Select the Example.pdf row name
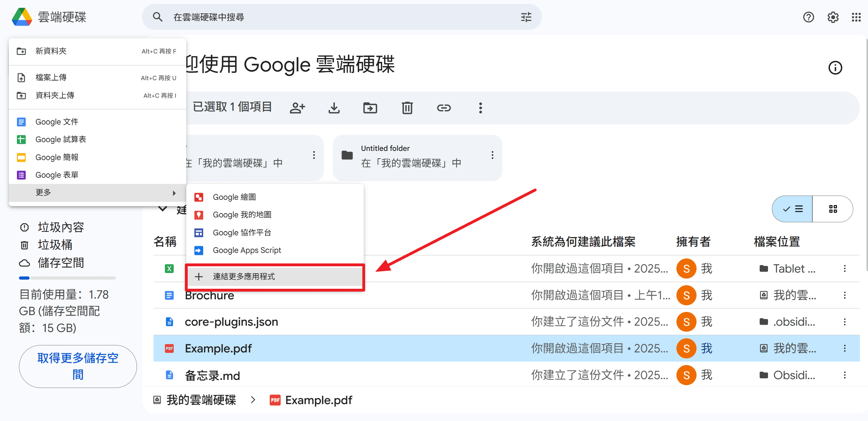The image size is (868, 421). coord(218,348)
